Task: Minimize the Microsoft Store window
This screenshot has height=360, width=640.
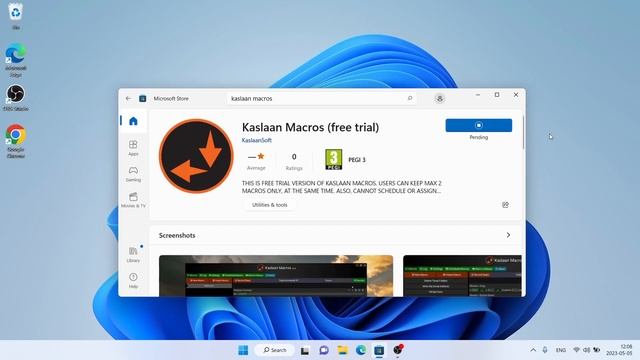Action: click(478, 95)
